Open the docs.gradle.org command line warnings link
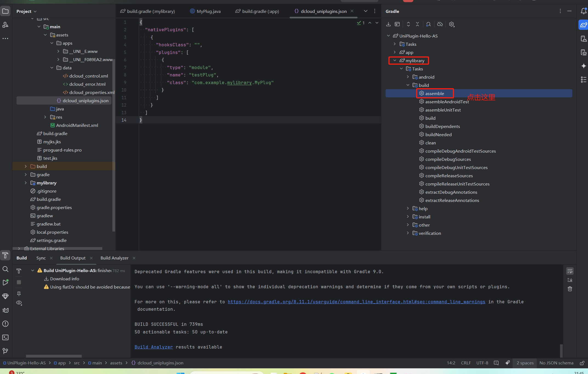This screenshot has height=374, width=588. click(356, 302)
